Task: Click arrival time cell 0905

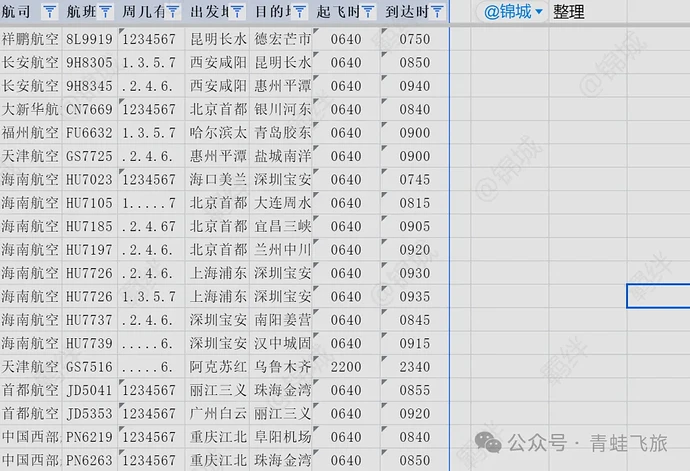Action: [415, 226]
